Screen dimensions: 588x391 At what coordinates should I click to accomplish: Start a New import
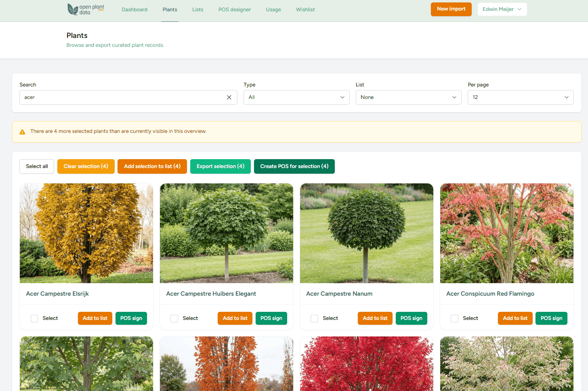coord(451,9)
